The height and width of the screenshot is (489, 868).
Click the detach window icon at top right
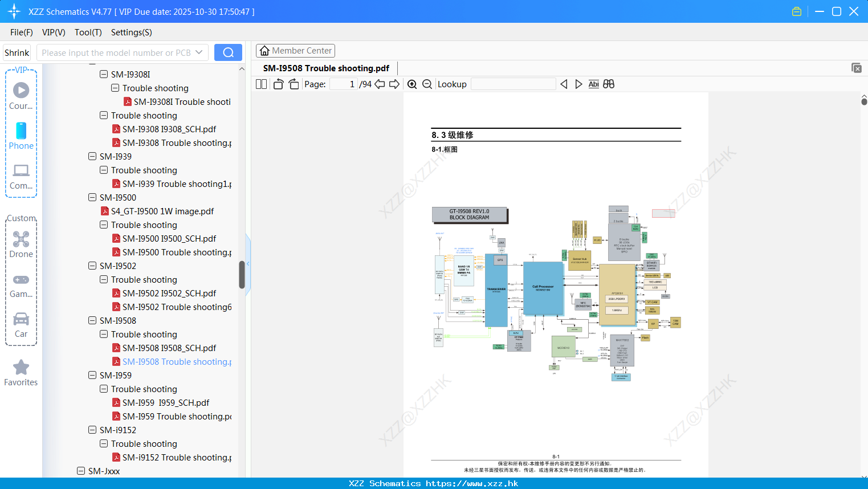tap(857, 68)
